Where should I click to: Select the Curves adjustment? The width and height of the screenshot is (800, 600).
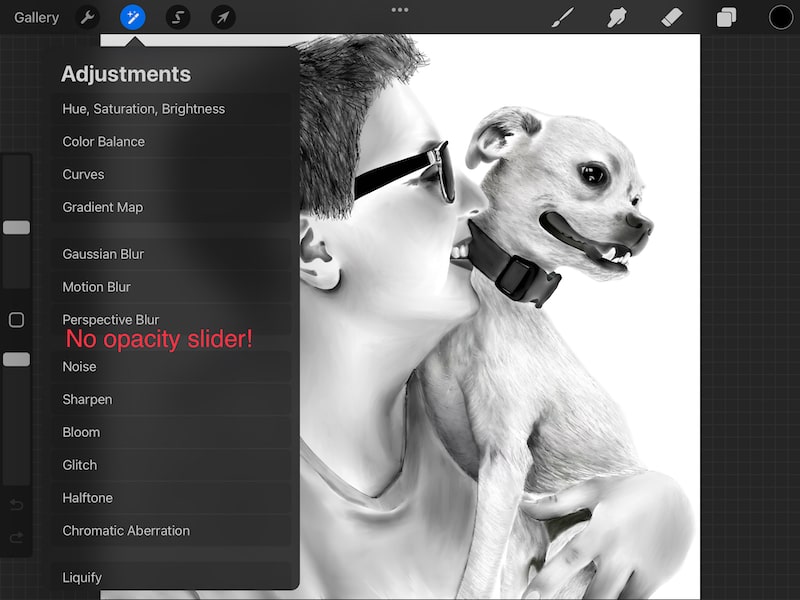pos(83,174)
